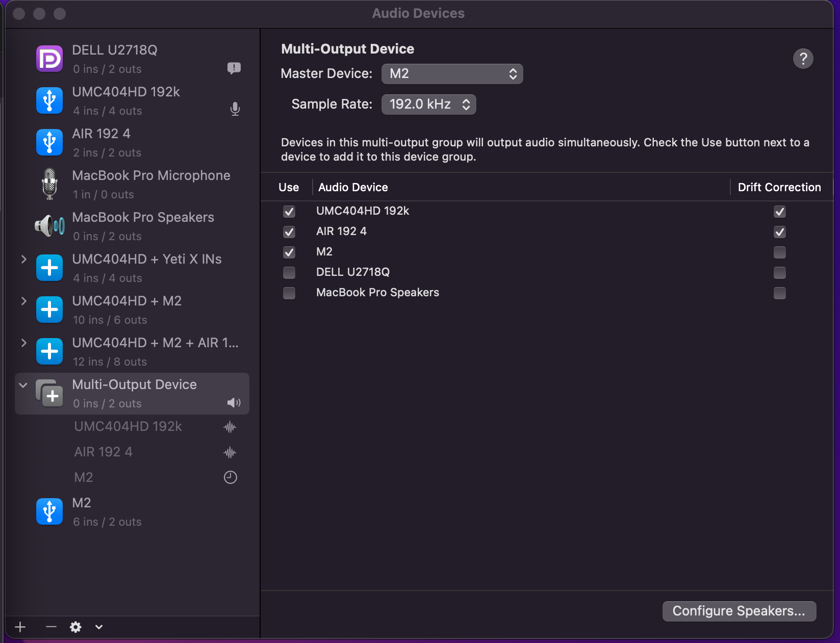Click the MacBook Pro Microphone icon
The image size is (840, 643).
pos(49,184)
